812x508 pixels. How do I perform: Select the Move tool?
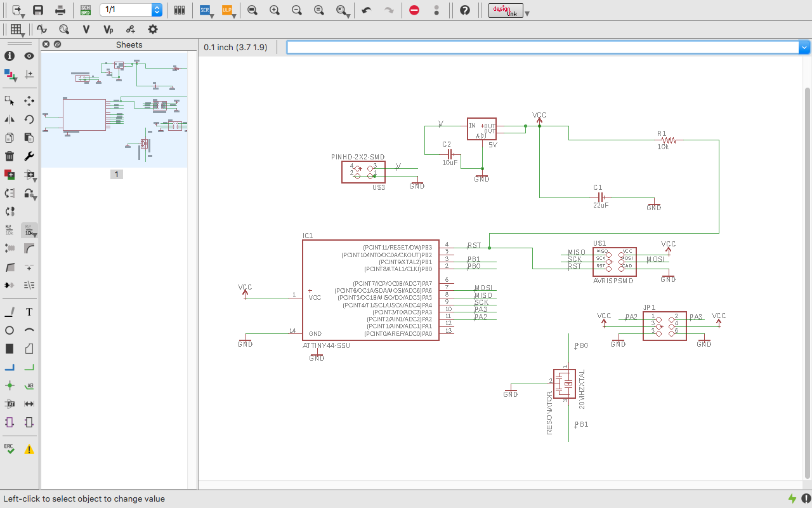29,100
